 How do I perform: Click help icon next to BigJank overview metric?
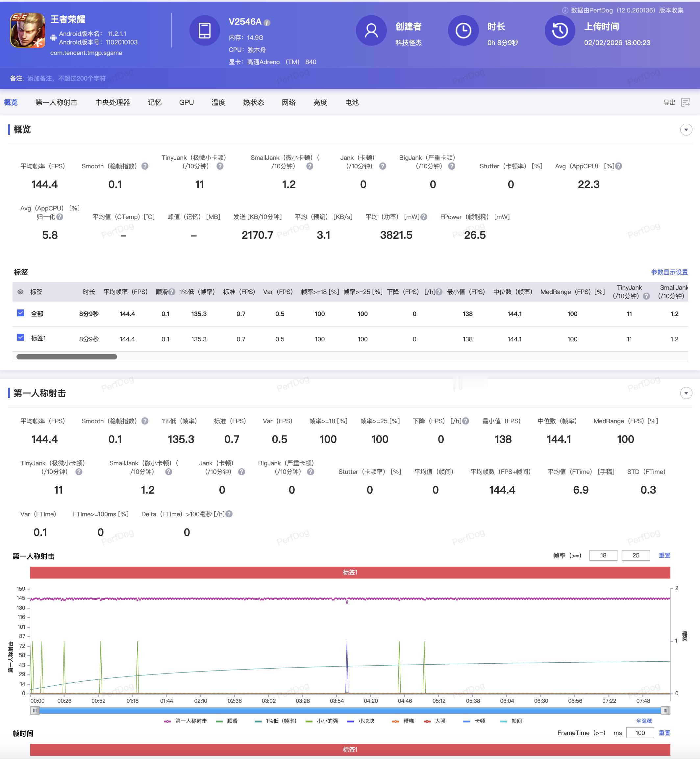point(452,166)
